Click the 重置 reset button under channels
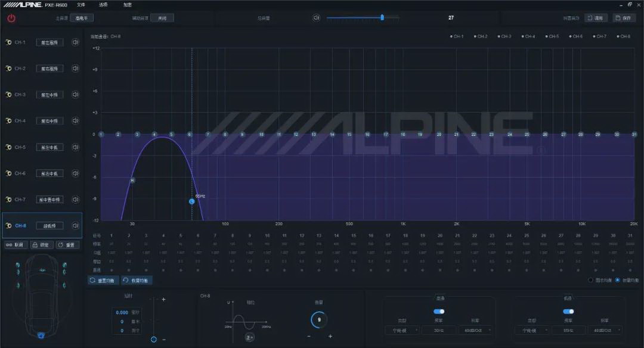The width and height of the screenshot is (644, 348). click(x=67, y=244)
